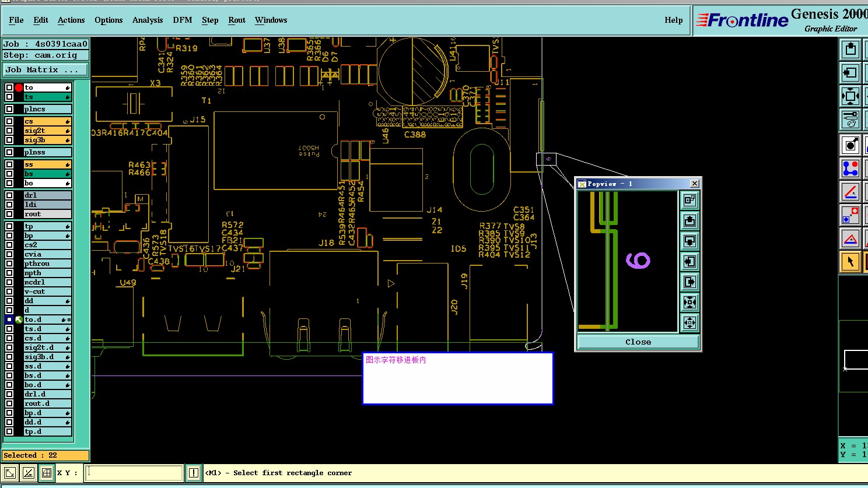The height and width of the screenshot is (488, 868).
Task: Click the Chinese text note box on canvas
Action: pyautogui.click(x=457, y=378)
